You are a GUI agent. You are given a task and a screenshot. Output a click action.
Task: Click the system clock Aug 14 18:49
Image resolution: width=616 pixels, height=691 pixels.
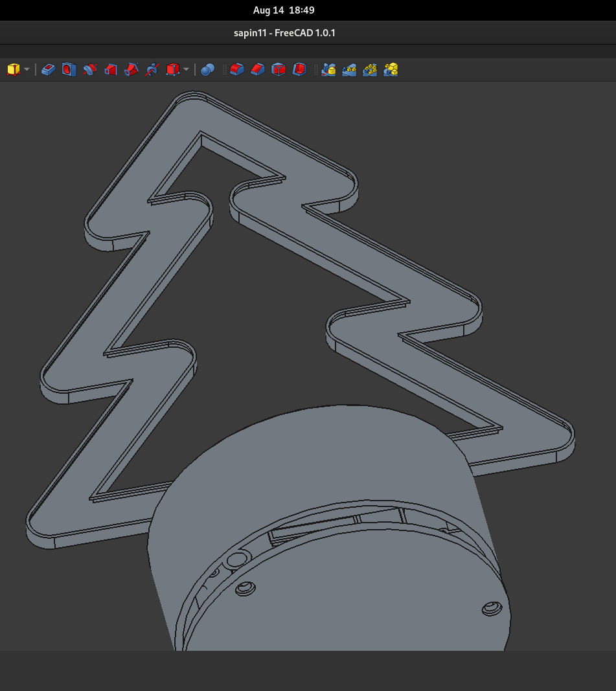click(x=284, y=10)
